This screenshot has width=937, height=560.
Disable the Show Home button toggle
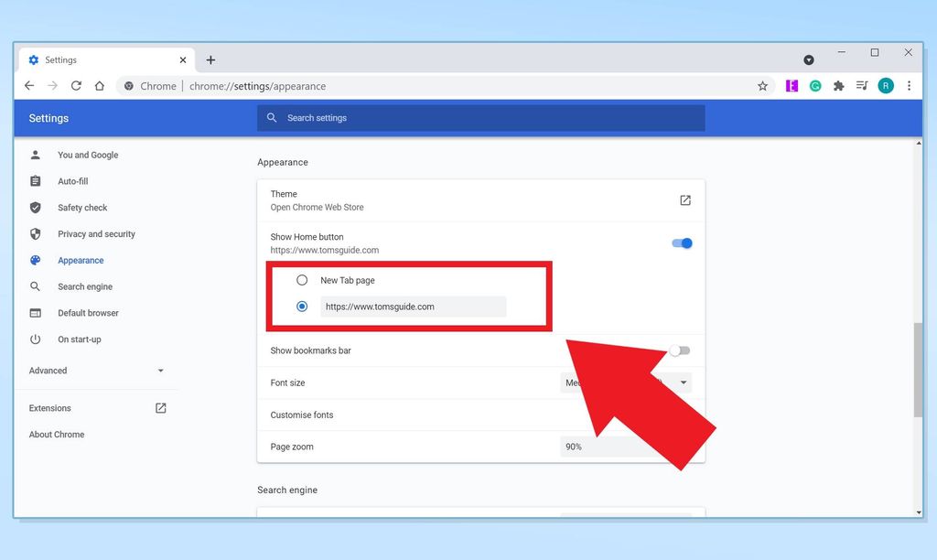click(x=681, y=242)
